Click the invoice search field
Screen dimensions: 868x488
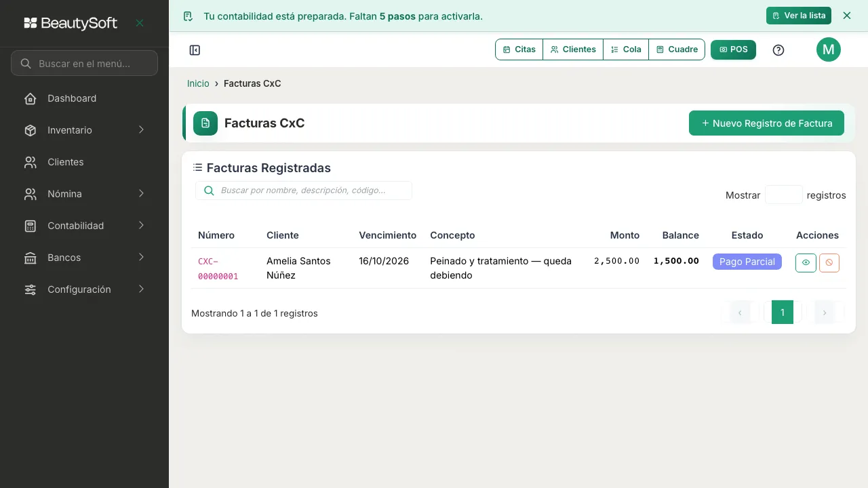tap(304, 190)
